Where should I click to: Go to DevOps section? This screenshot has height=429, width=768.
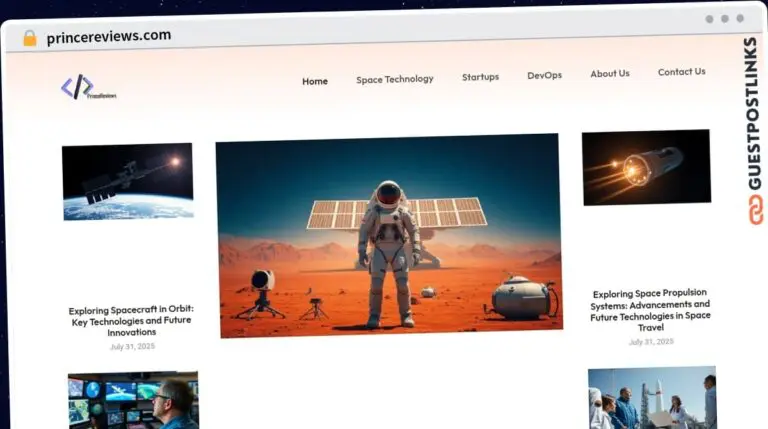pyautogui.click(x=544, y=75)
